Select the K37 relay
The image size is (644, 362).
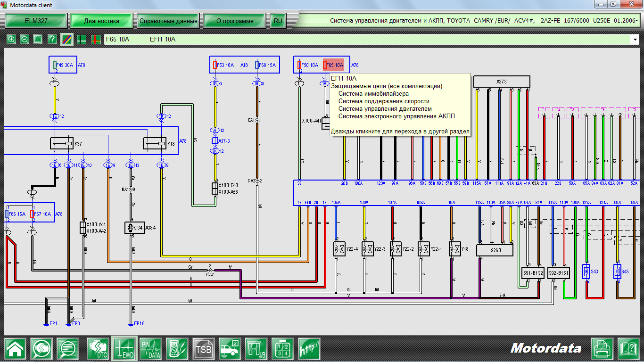[62, 143]
